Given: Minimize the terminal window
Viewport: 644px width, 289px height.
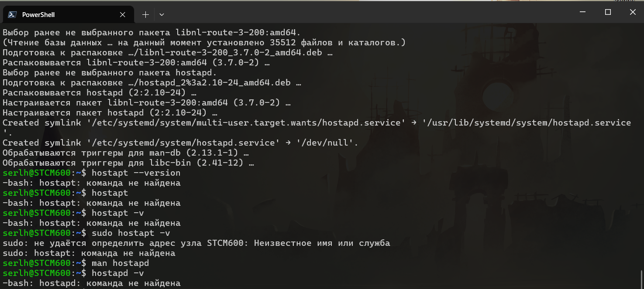Looking at the screenshot, I should click(582, 12).
